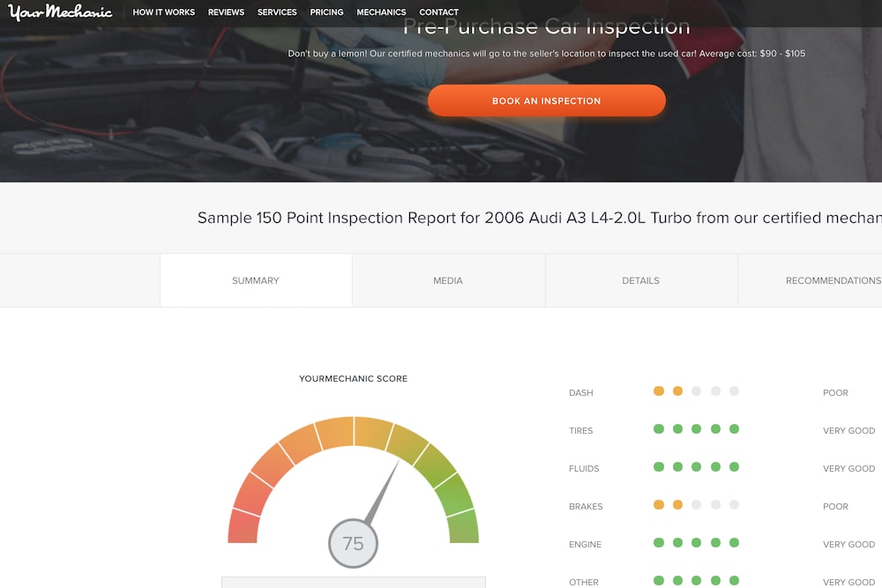Click the middle green dot in ENGINE row
882x588 pixels.
pyautogui.click(x=697, y=542)
